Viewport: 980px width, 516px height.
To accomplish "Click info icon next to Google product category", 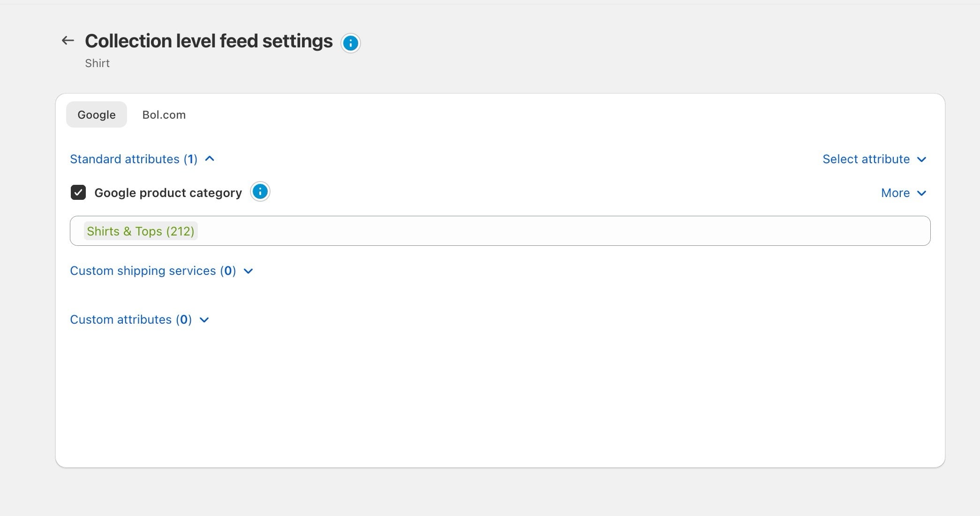I will point(260,191).
